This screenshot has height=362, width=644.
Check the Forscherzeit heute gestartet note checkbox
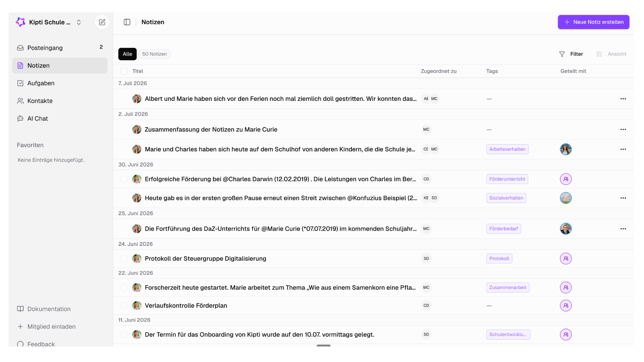[x=124, y=288]
